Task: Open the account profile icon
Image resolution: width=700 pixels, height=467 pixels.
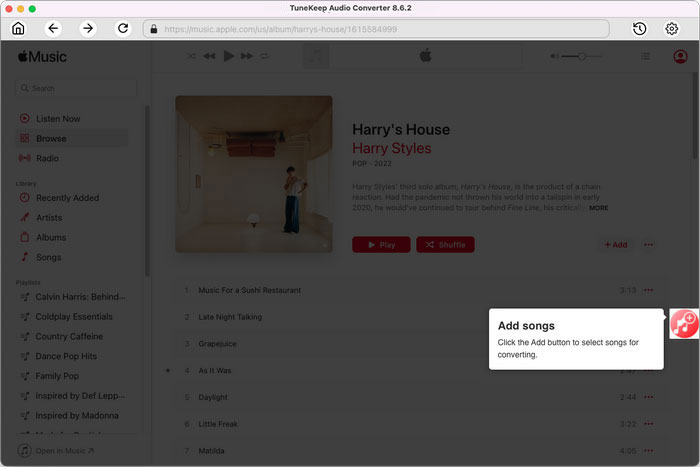Action: tap(680, 57)
